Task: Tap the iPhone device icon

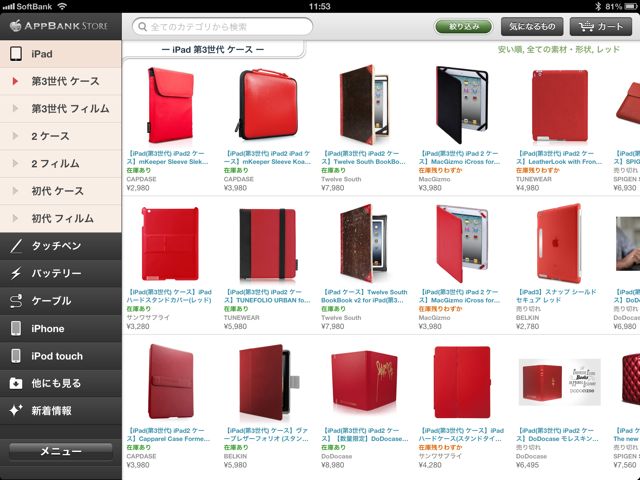Action: [x=16, y=328]
